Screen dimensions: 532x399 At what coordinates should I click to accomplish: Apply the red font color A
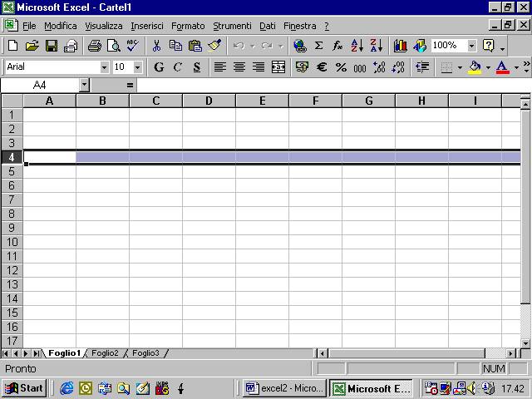click(502, 66)
